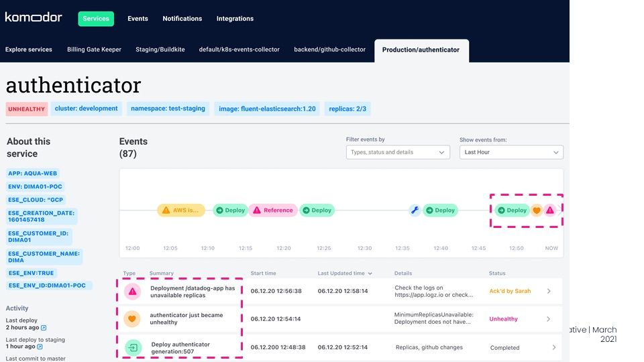
Task: Open Last deploy external link icon
Action: tap(44, 328)
